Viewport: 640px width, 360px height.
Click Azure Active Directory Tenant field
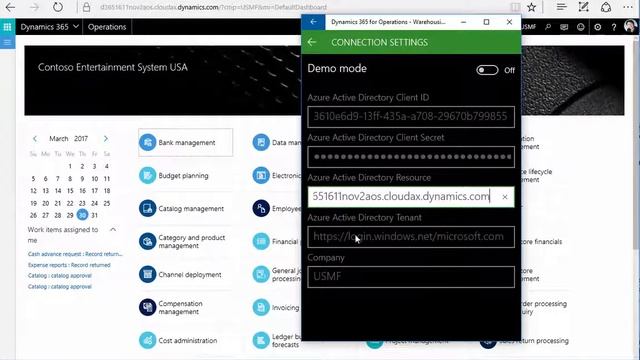pos(411,237)
